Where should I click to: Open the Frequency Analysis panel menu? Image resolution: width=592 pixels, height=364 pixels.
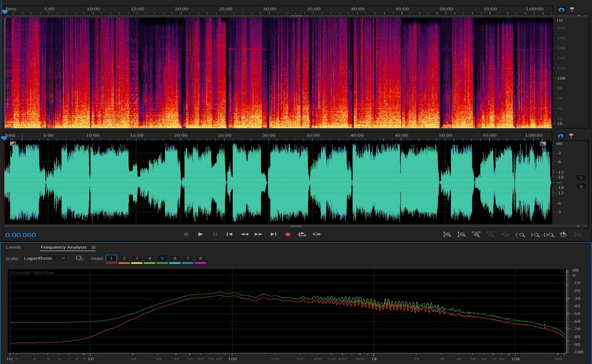tap(94, 248)
